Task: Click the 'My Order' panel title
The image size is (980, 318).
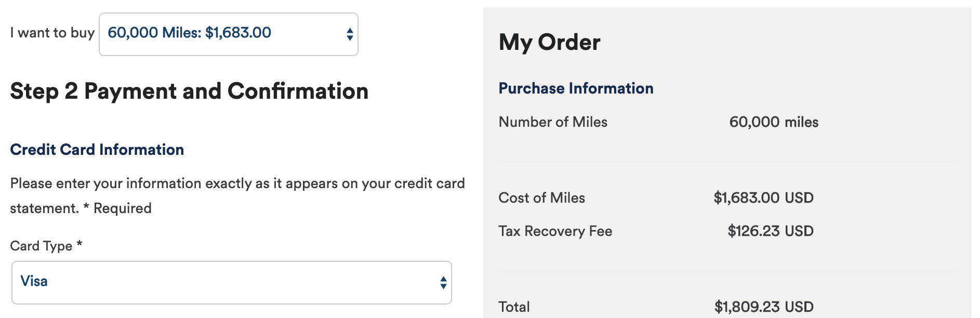Action: coord(549,42)
